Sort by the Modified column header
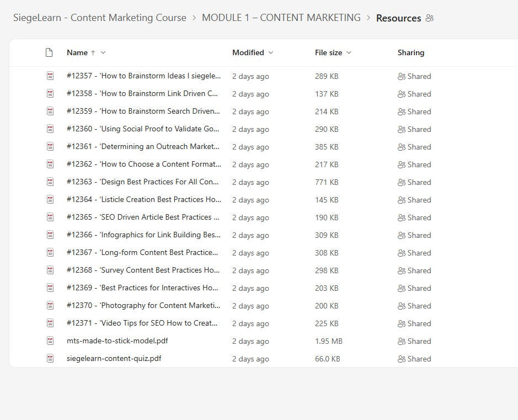Viewport: 518px width, 420px height. click(x=248, y=52)
